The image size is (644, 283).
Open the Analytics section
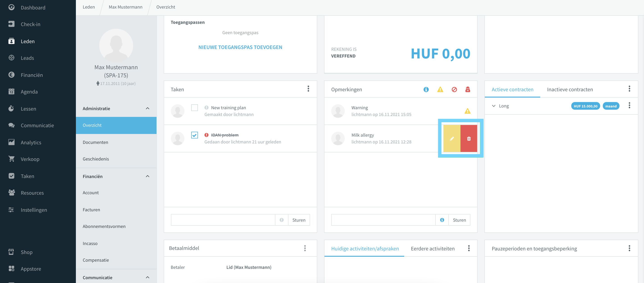[x=31, y=142]
